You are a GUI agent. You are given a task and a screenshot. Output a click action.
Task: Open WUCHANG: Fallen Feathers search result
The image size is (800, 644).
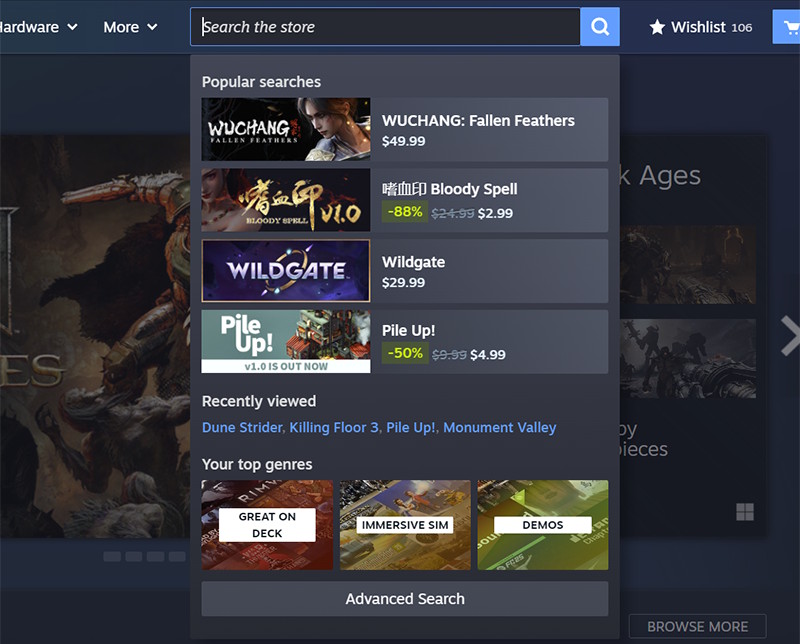click(405, 130)
